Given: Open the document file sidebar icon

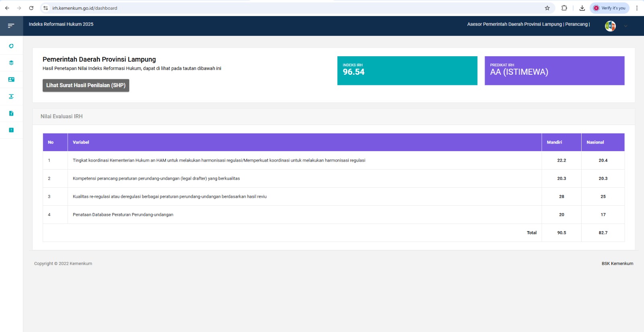Looking at the screenshot, I should [x=11, y=113].
